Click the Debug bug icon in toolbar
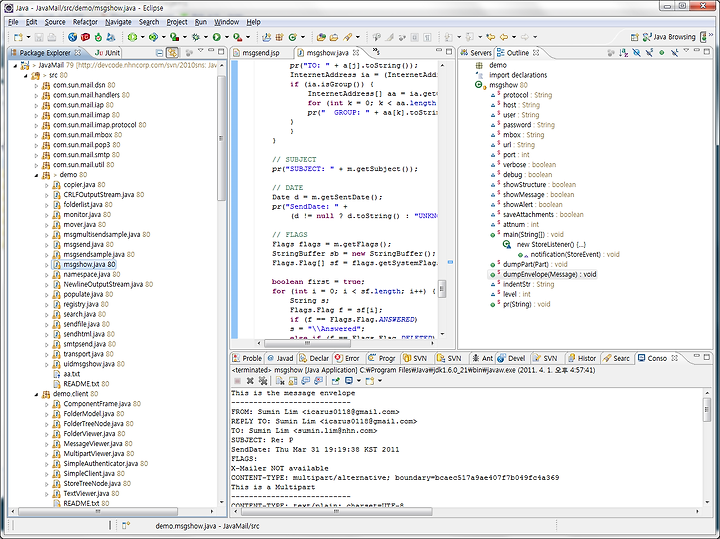Viewport: 720px width, 539px height. [x=196, y=37]
